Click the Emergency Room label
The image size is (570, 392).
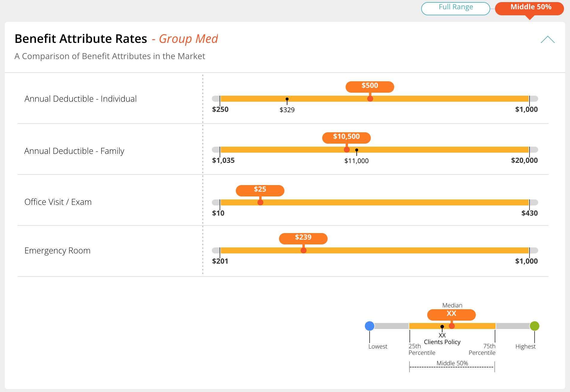pyautogui.click(x=57, y=250)
